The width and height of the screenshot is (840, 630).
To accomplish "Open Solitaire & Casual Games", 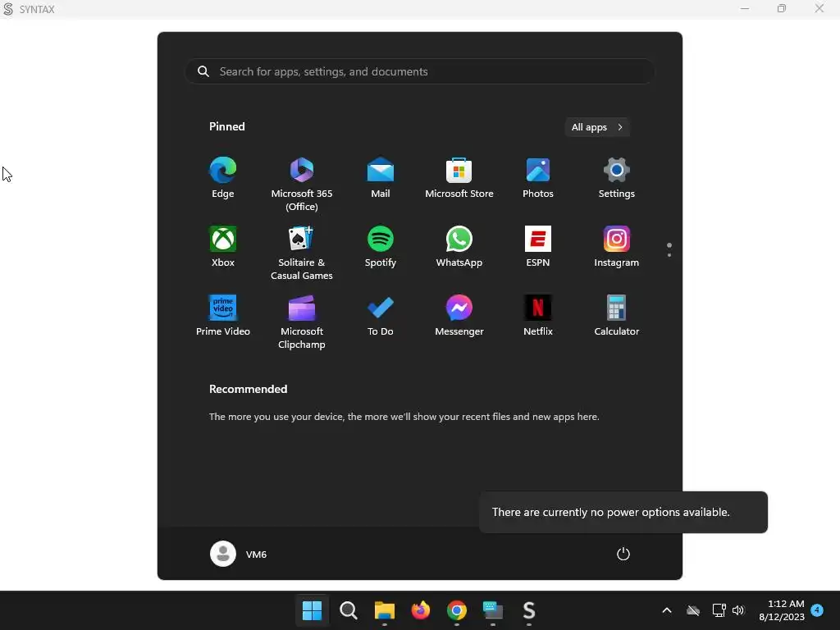I will tap(302, 253).
